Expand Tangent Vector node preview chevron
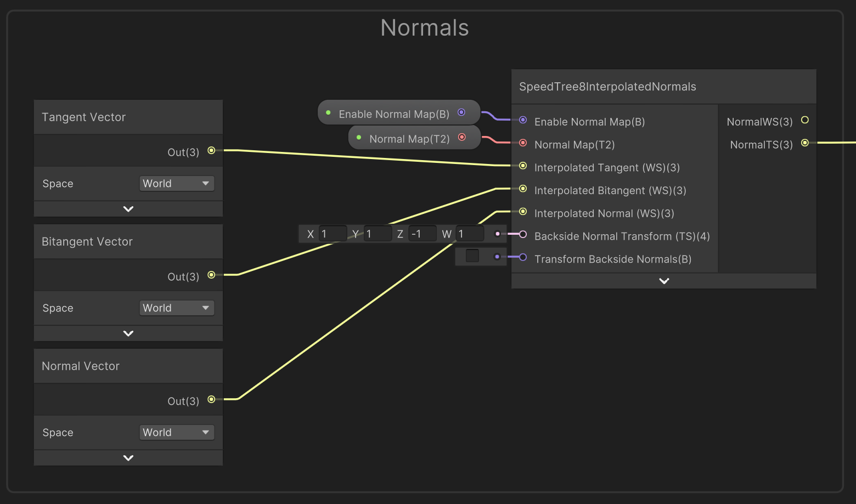This screenshot has height=504, width=856. (x=128, y=209)
